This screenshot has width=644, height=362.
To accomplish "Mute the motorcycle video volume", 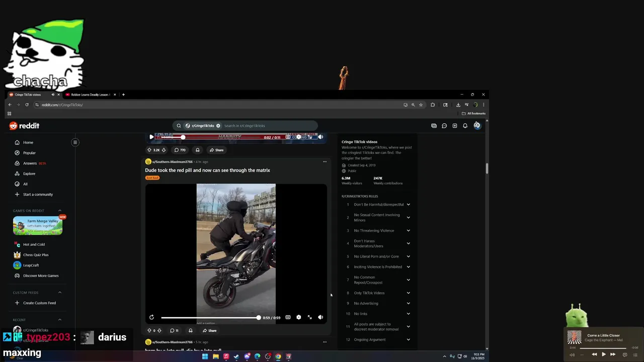I will (320, 317).
